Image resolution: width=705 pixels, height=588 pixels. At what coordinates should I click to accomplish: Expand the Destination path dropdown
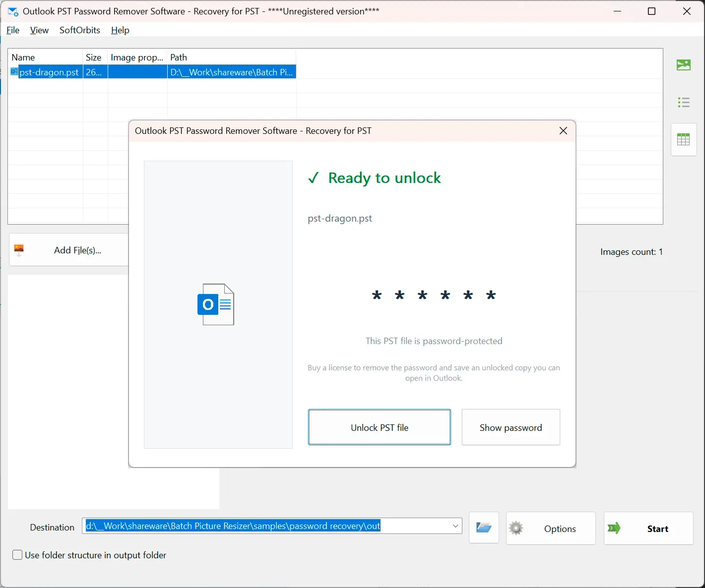(x=455, y=526)
